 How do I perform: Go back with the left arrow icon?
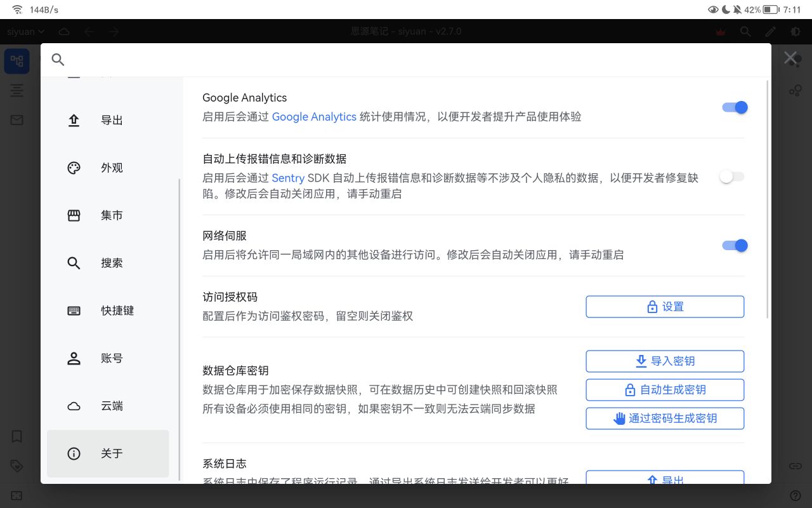pos(89,31)
